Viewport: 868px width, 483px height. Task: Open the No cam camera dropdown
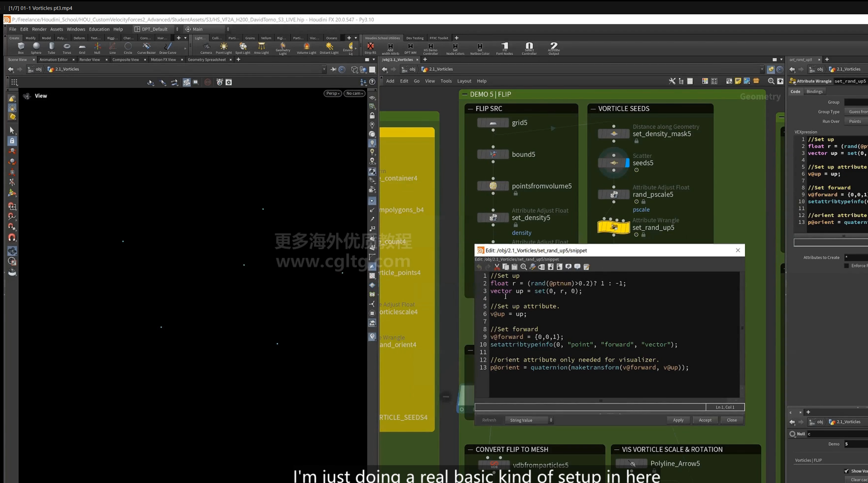pyautogui.click(x=355, y=93)
